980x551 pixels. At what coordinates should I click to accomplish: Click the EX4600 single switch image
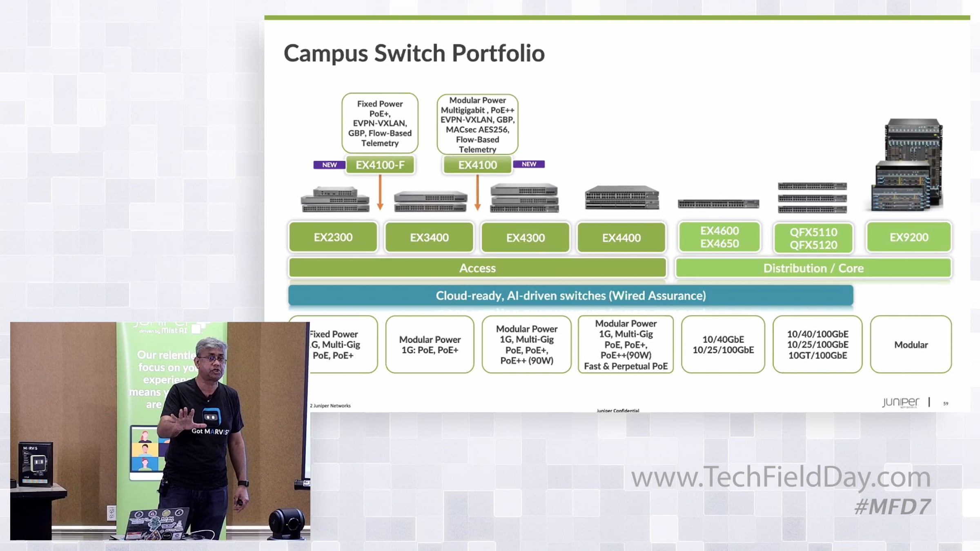(x=719, y=203)
